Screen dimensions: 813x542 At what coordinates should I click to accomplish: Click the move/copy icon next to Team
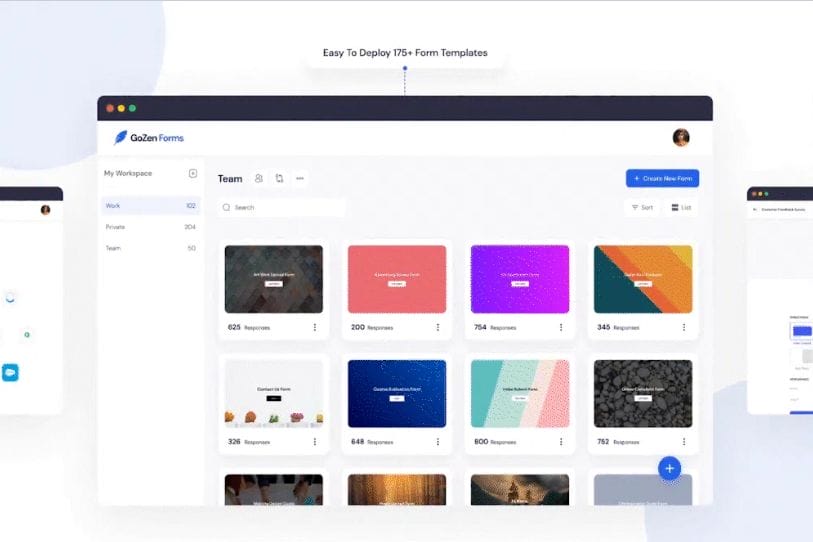click(279, 178)
